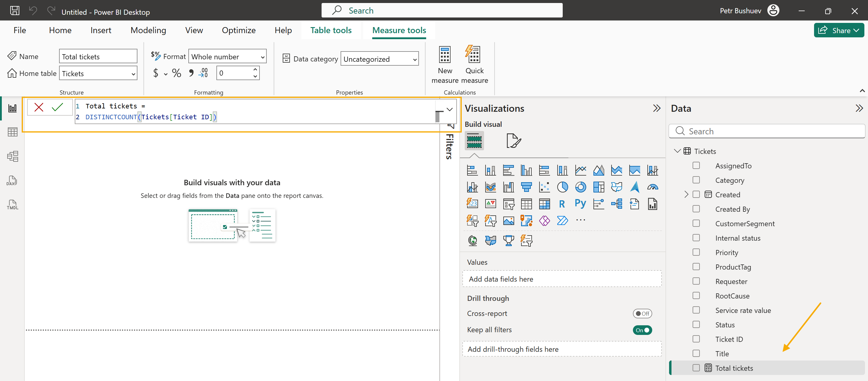Select the R script visual icon

(x=562, y=204)
